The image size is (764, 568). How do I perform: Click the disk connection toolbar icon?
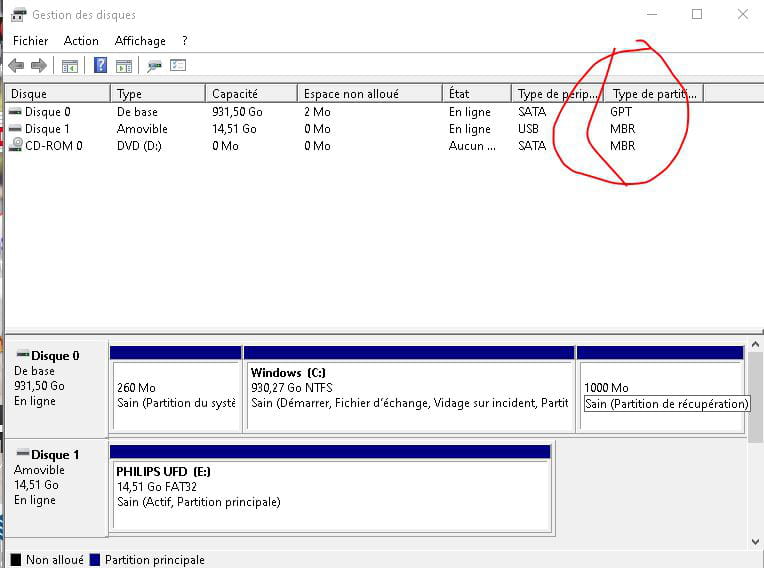[x=154, y=66]
